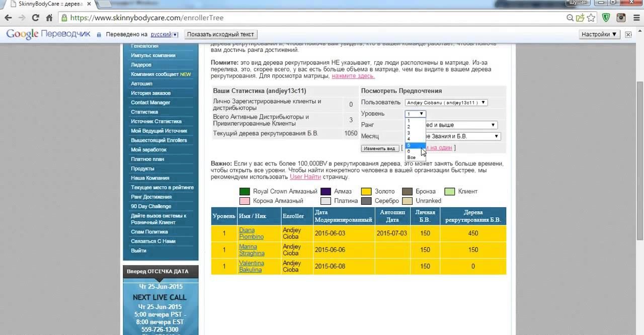Open Лидеров in the sidebar

141,65
